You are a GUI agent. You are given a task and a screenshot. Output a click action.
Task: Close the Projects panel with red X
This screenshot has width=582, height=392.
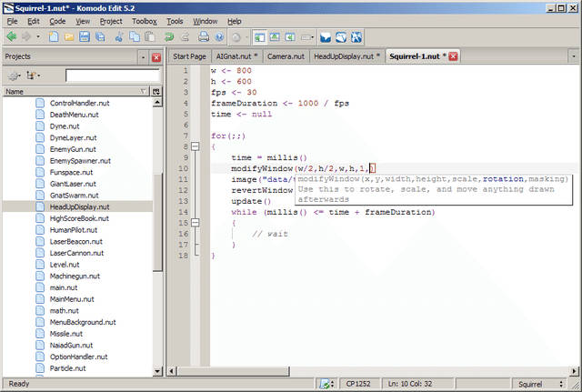tap(156, 56)
